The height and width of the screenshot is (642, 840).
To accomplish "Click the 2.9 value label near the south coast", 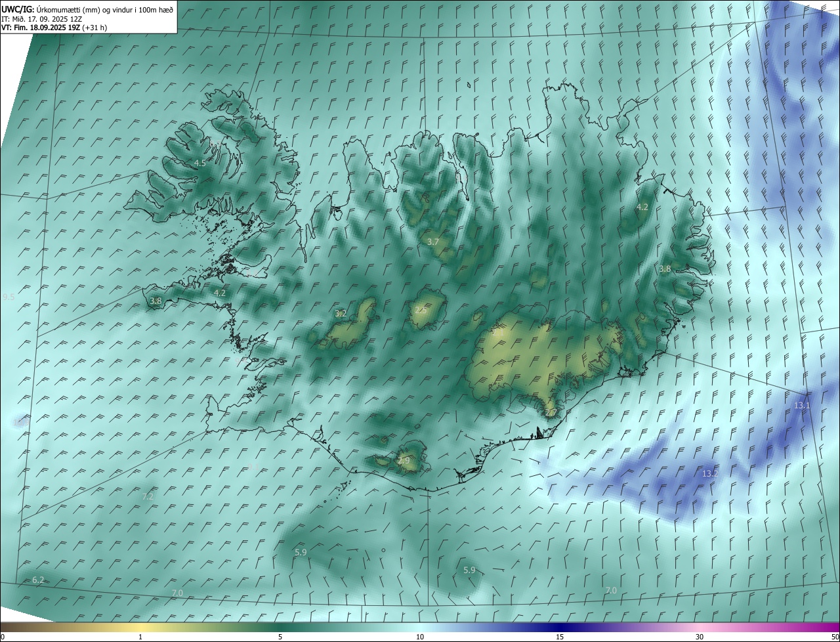I will click(x=404, y=461).
